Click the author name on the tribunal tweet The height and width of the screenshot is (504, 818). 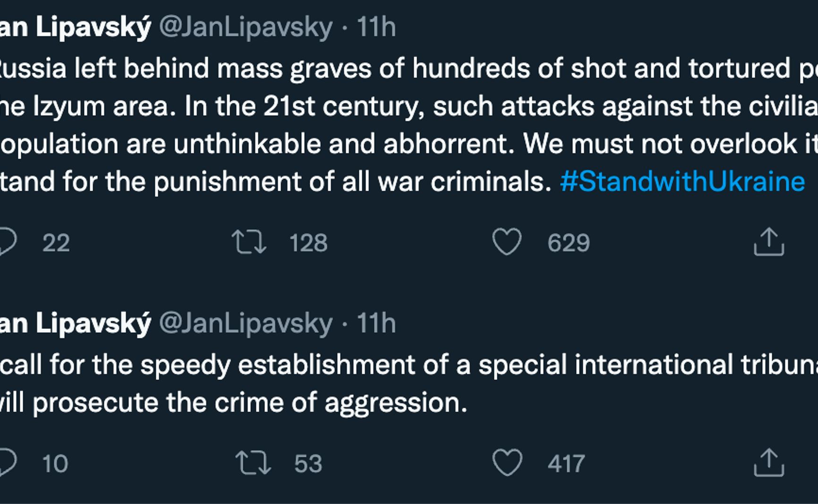(76, 323)
